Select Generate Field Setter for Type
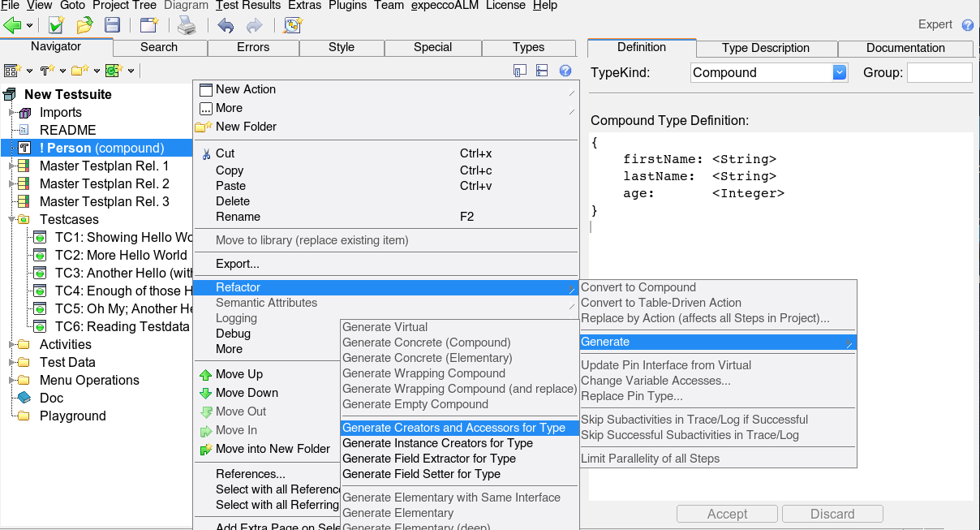Viewport: 980px width, 530px height. [x=421, y=474]
